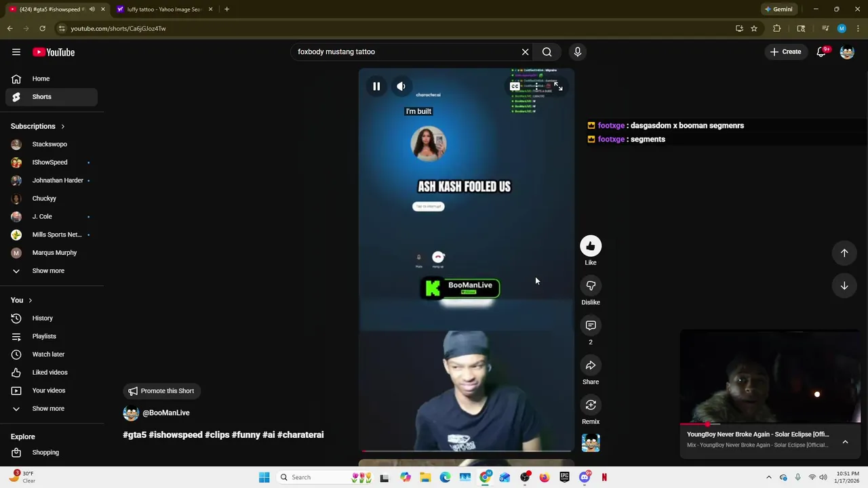Dislike this Short
Screen dimensions: 868x488
pos(591,286)
